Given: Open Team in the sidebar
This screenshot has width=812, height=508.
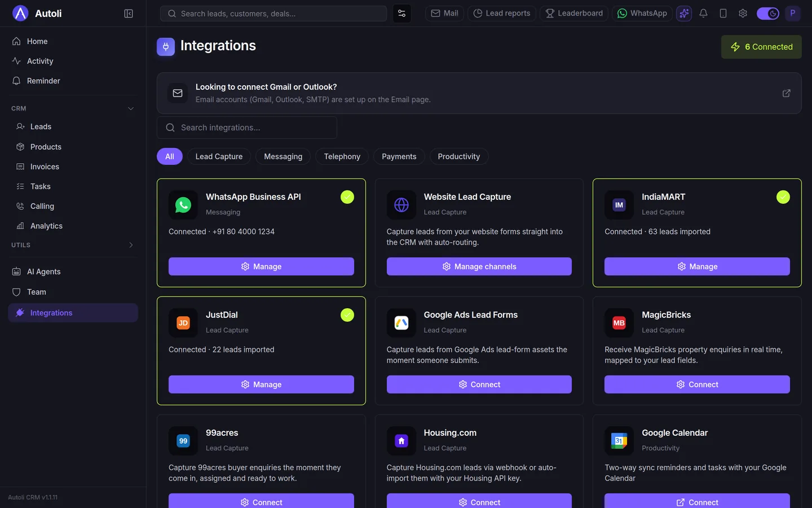Looking at the screenshot, I should click(x=73, y=292).
